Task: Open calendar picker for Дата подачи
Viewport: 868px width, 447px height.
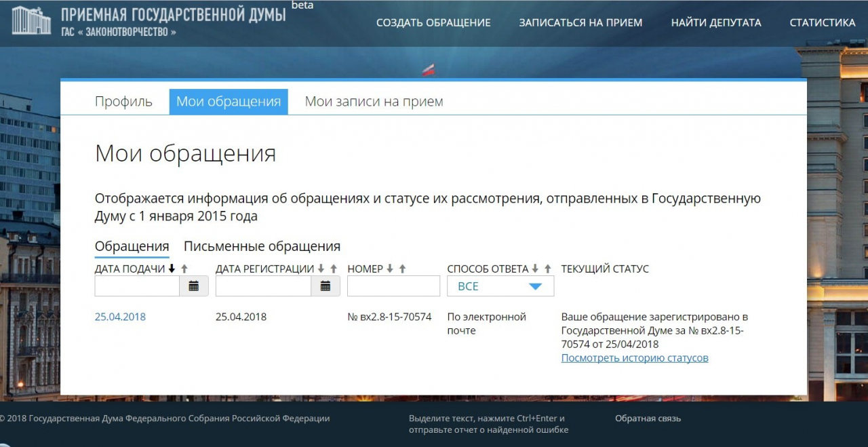Action: tap(194, 286)
